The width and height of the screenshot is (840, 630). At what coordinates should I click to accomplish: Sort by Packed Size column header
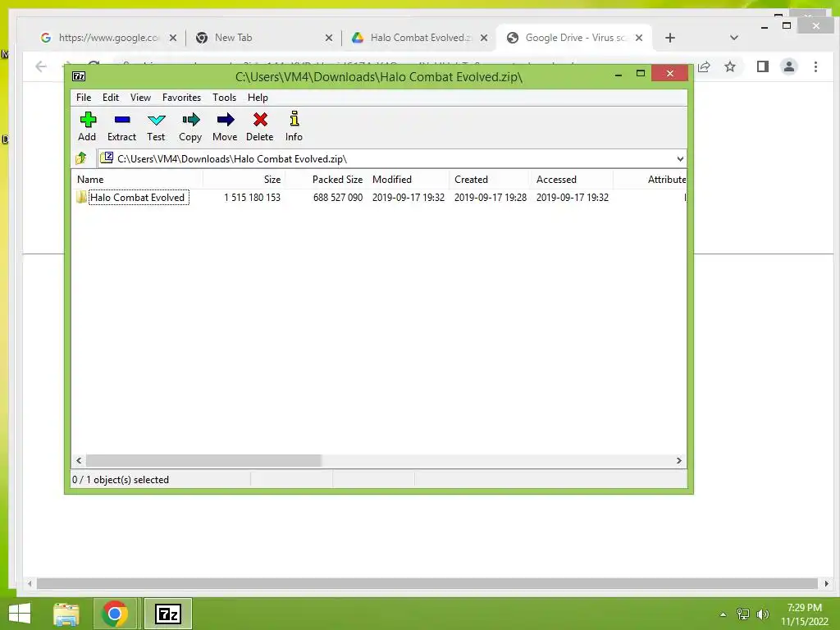326,180
